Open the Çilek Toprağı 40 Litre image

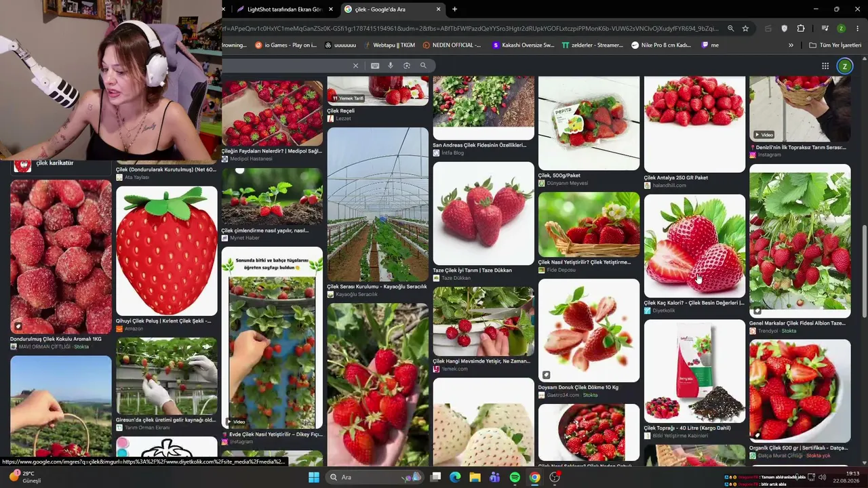(694, 371)
